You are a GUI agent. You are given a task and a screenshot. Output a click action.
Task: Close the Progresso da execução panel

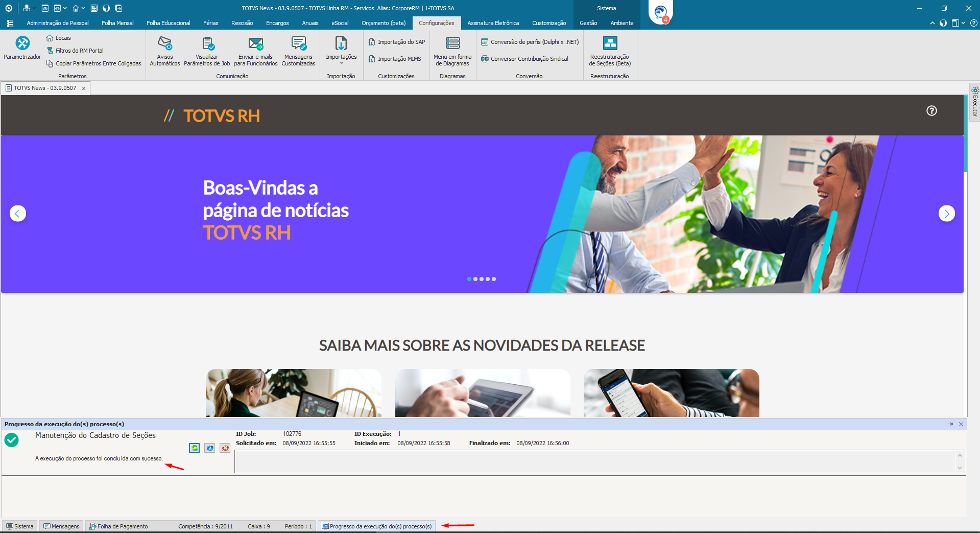pos(961,424)
